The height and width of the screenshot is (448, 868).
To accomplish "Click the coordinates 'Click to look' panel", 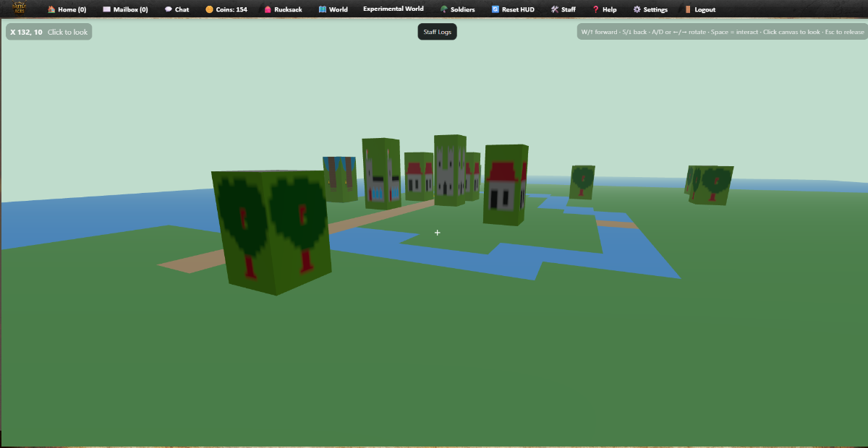I will pyautogui.click(x=48, y=32).
